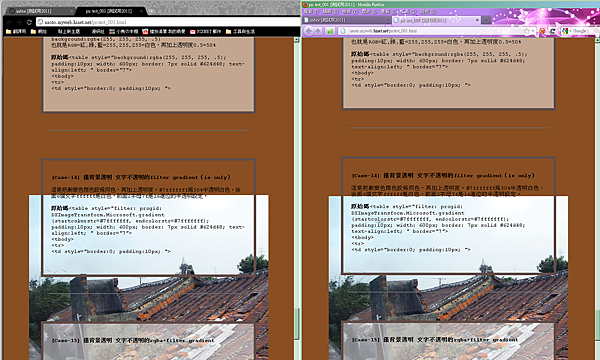Open a new tab in Chrome
The image size is (600, 360).
pyautogui.click(x=151, y=11)
